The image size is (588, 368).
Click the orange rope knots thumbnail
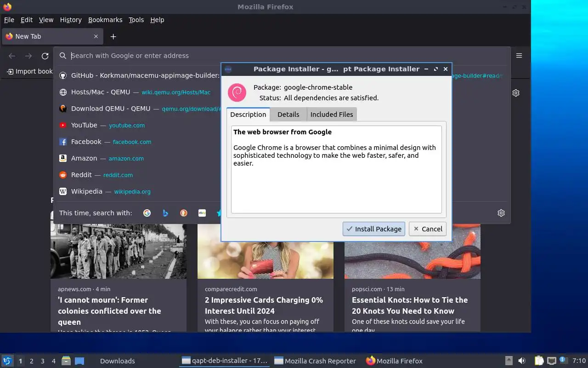click(x=413, y=251)
